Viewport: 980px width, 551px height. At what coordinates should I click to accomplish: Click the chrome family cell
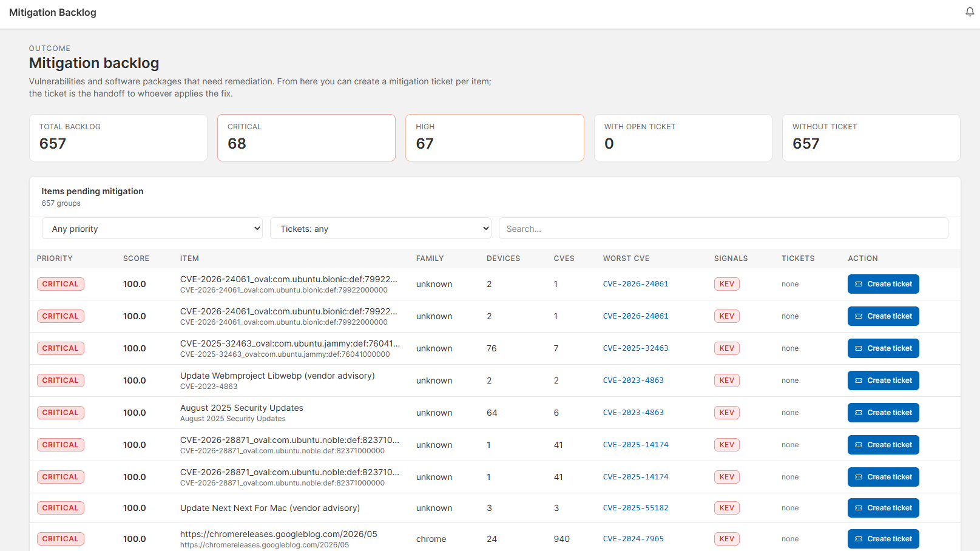(431, 539)
